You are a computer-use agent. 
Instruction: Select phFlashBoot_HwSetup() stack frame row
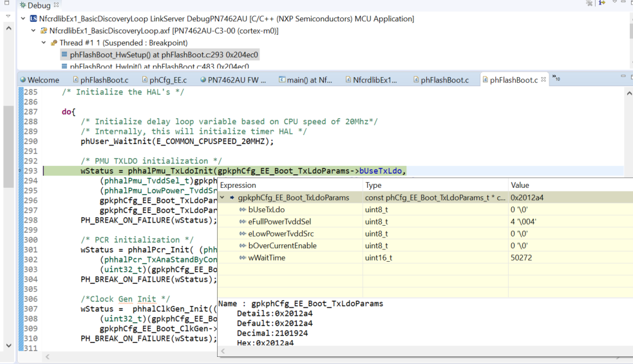[x=160, y=55]
